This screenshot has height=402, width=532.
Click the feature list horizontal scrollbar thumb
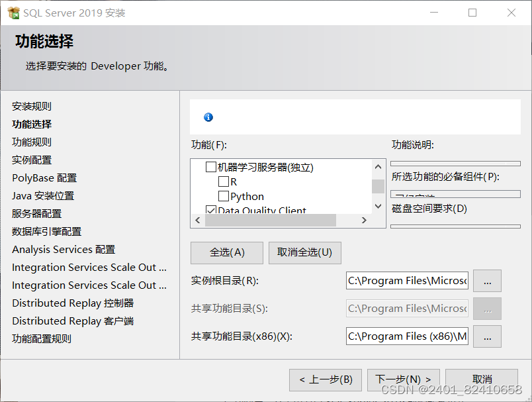point(271,221)
